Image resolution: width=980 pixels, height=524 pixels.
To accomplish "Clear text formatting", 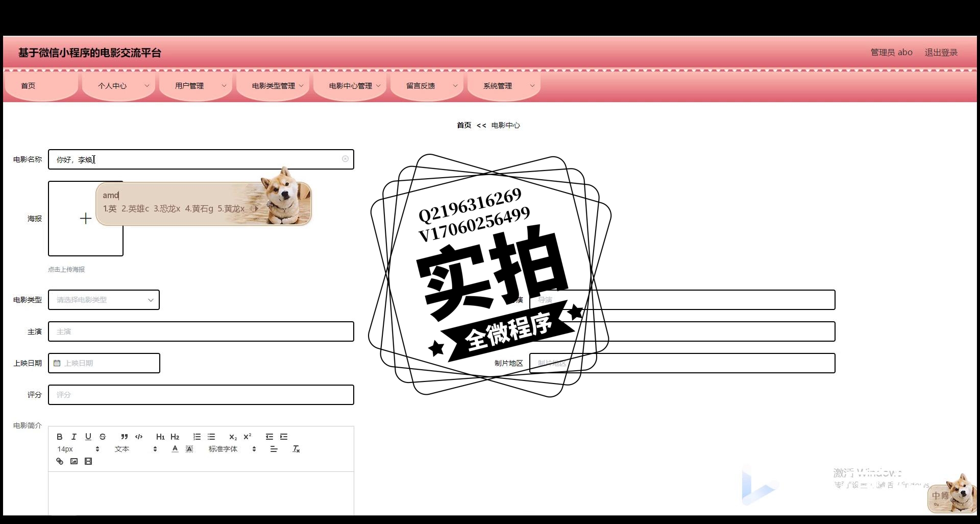I will coord(296,449).
